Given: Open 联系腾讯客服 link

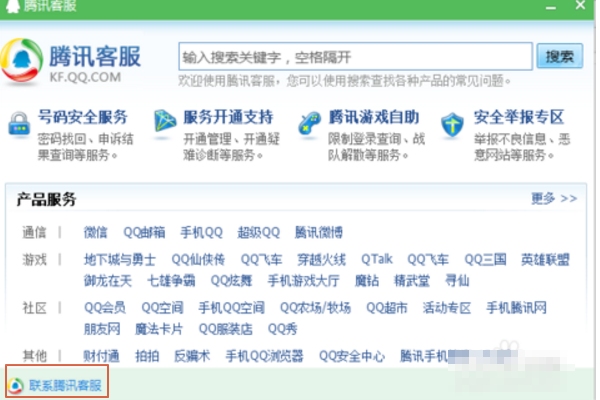Looking at the screenshot, I should 65,385.
